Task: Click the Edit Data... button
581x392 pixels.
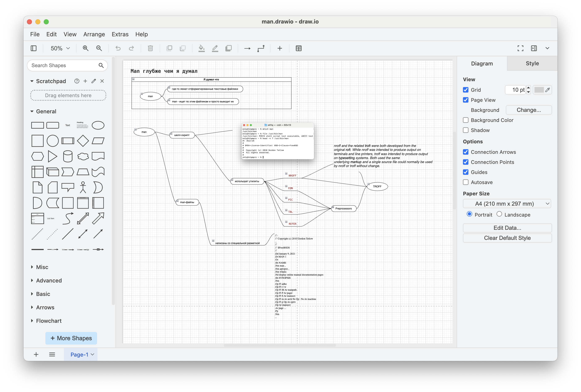Action: [507, 228]
